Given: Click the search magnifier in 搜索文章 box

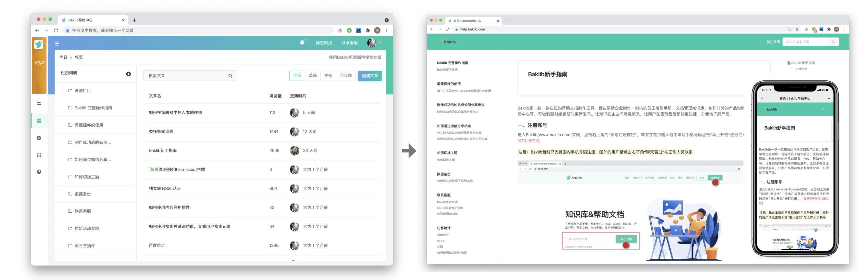Looking at the screenshot, I should [230, 76].
